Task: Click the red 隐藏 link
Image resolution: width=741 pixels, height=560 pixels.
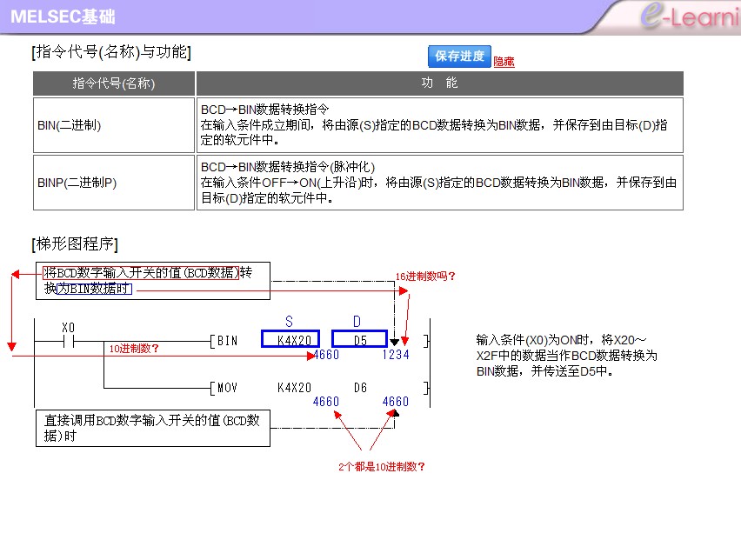Action: [504, 62]
